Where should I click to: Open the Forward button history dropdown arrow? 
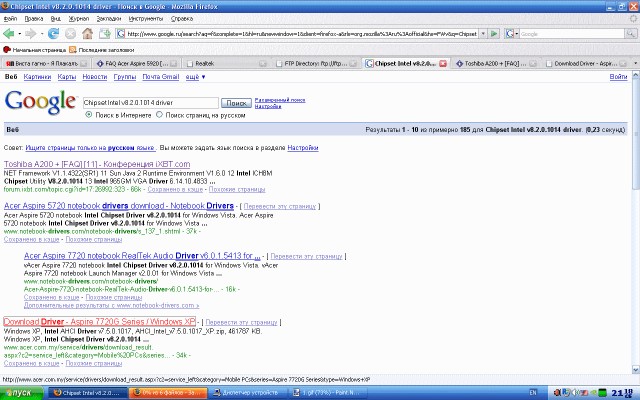pyautogui.click(x=42, y=34)
